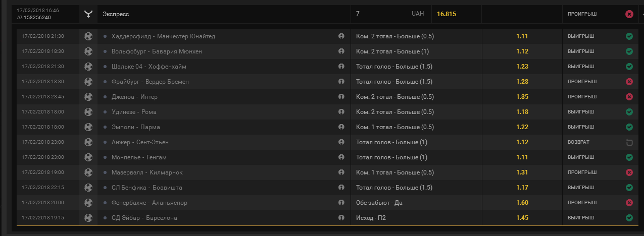This screenshot has width=644, height=236.
Task: Open the info icon on the Вольфсбург - Бавария Мюнхен row
Action: 341,51
